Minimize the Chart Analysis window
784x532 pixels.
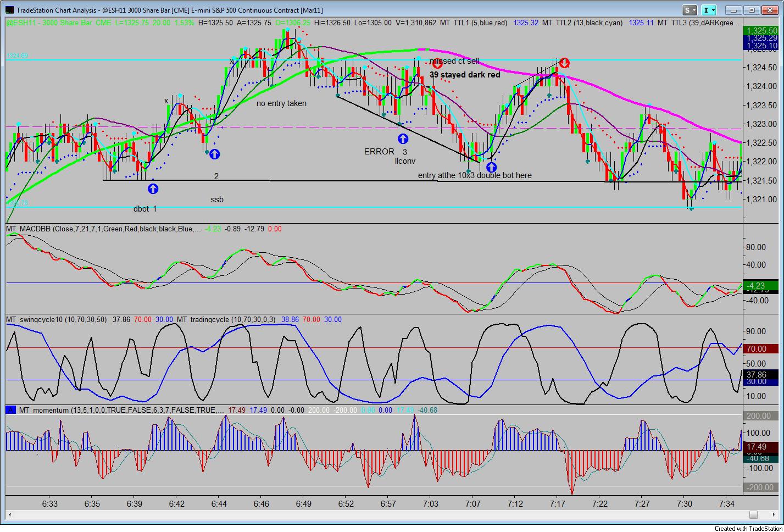click(x=733, y=10)
